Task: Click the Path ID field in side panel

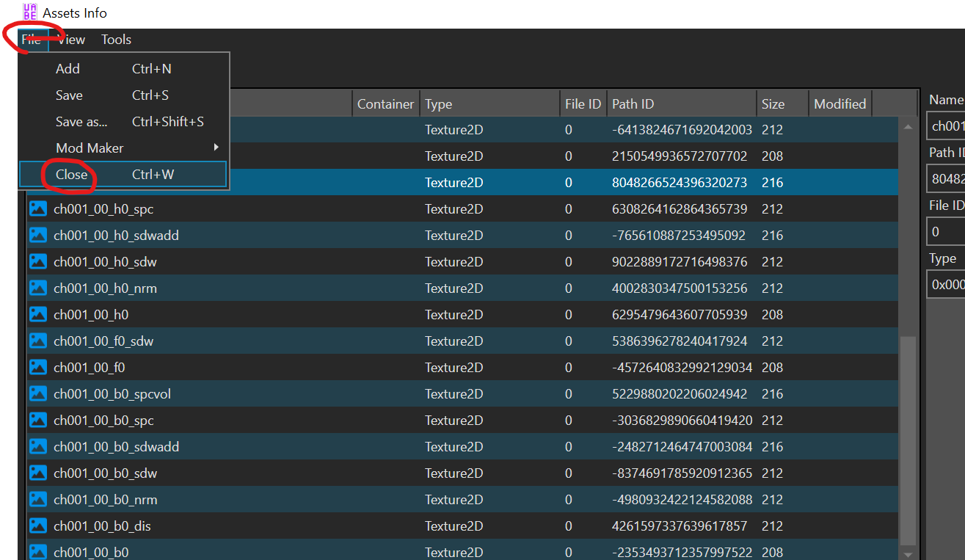Action: click(946, 179)
